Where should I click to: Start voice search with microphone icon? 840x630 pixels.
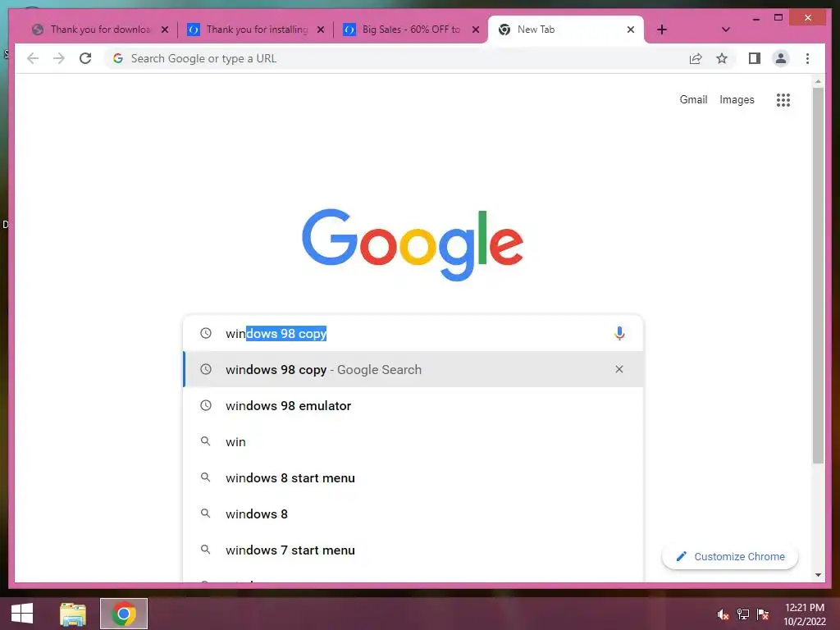tap(619, 333)
